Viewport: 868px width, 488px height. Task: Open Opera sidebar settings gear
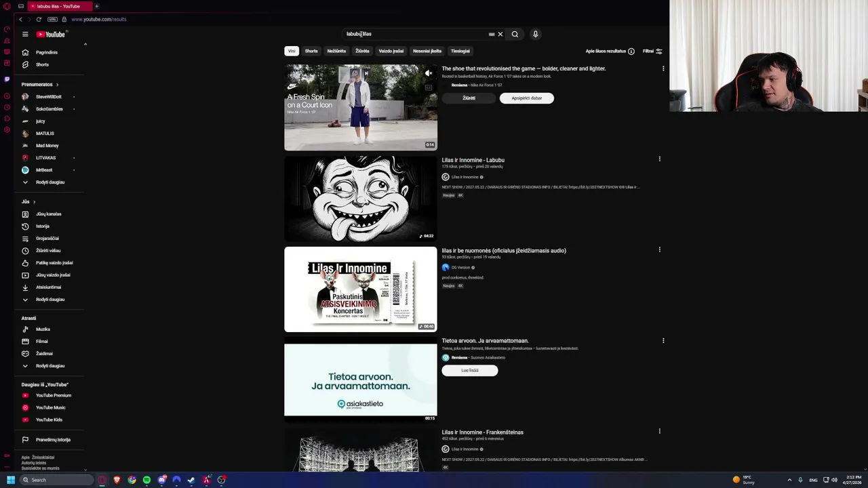coord(7,129)
